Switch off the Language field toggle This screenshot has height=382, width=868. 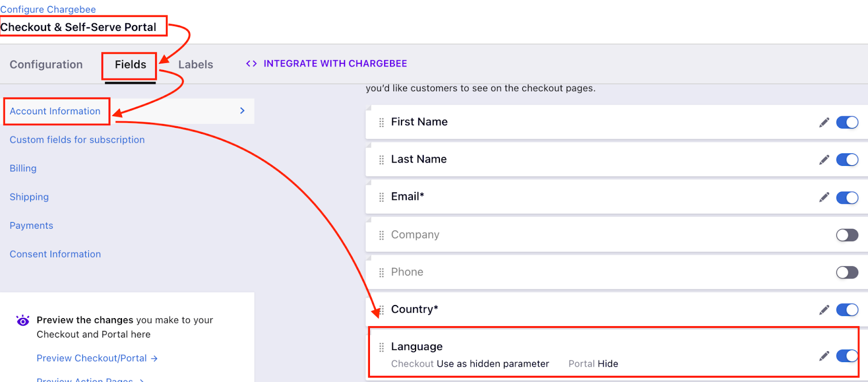click(x=847, y=356)
